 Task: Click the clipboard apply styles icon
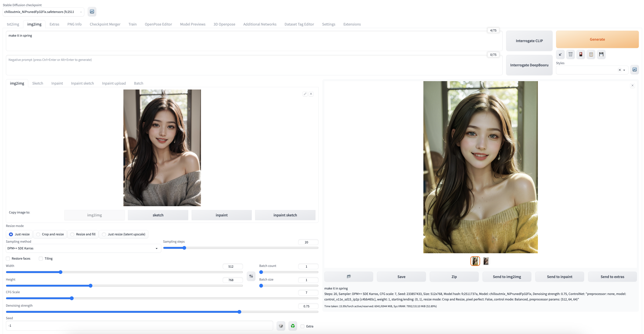591,54
